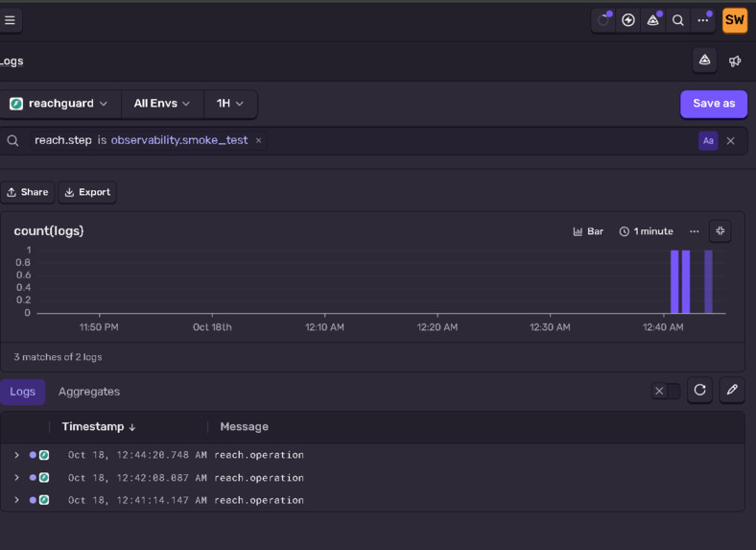Open the global search magnifier icon
756x550 pixels.
tap(678, 20)
